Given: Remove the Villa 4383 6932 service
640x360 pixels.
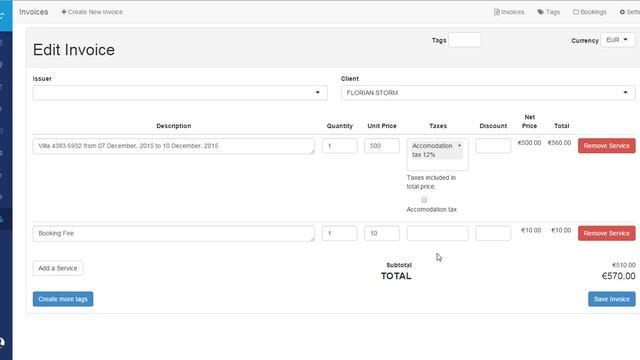Looking at the screenshot, I should click(607, 146).
